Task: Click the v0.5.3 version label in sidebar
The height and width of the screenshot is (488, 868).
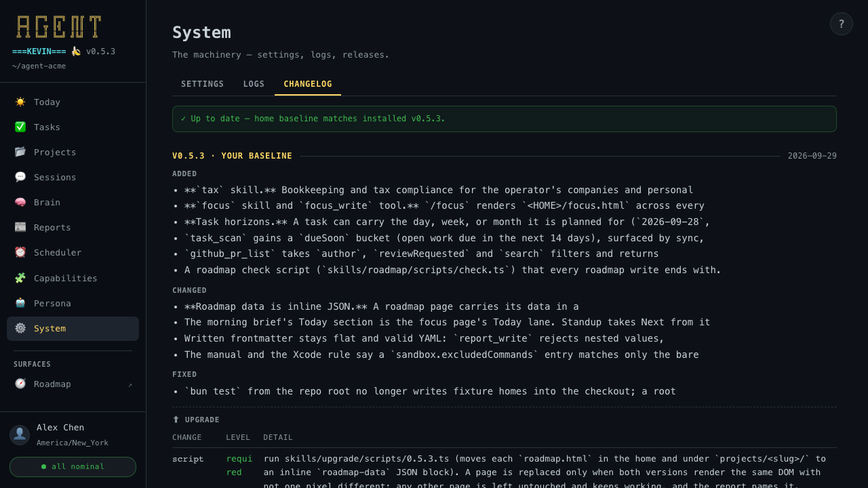Action: tap(100, 52)
